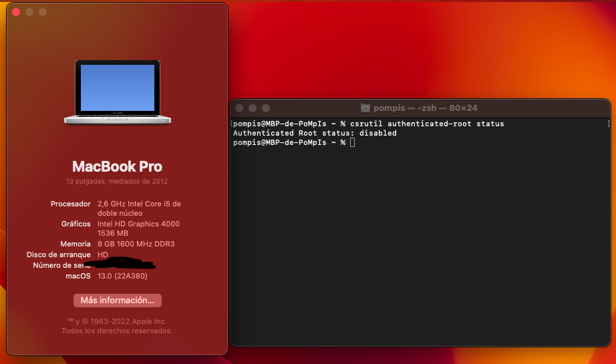Click the Terminal prompt cursor
616x364 pixels.
[352, 142]
